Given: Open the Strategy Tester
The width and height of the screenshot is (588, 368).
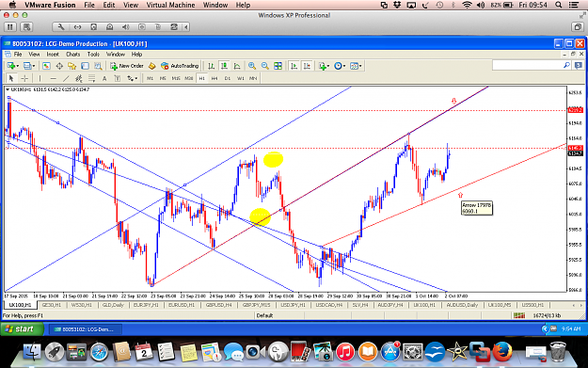Looking at the screenshot, I should (98, 66).
